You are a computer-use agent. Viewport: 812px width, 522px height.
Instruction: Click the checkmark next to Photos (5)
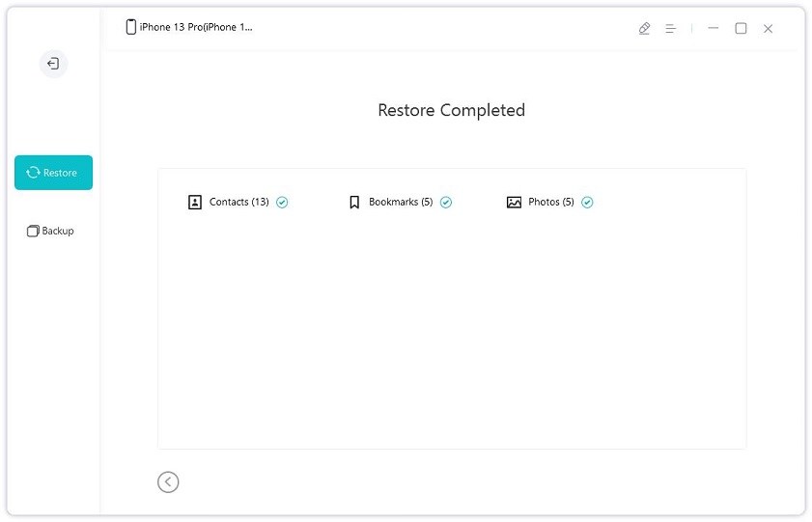pyautogui.click(x=587, y=203)
